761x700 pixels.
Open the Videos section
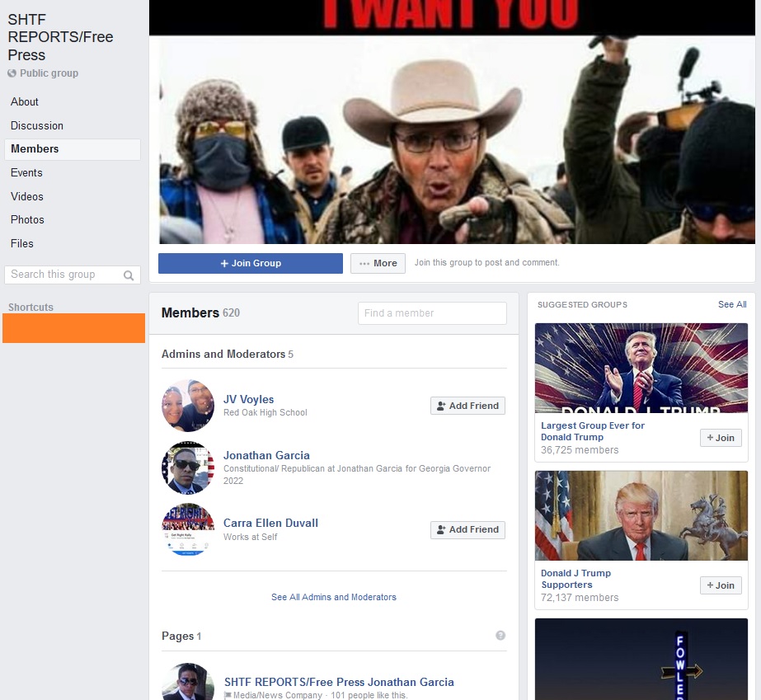tap(27, 196)
